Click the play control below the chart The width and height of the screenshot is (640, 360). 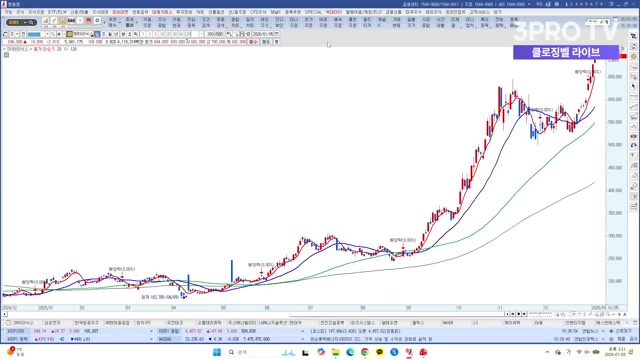(x=524, y=314)
